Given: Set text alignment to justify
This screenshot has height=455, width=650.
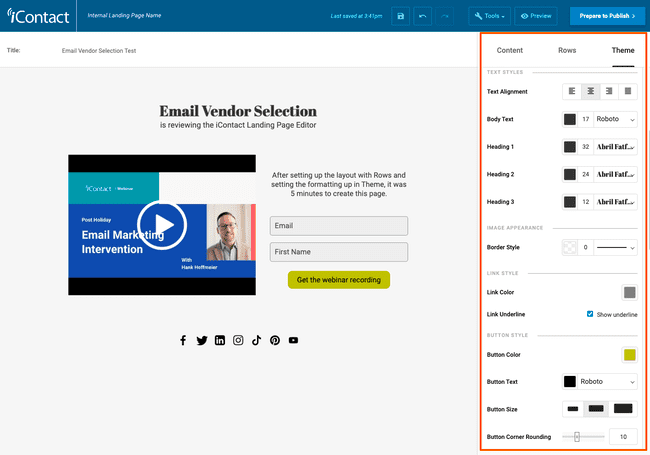Looking at the screenshot, I should click(x=628, y=91).
